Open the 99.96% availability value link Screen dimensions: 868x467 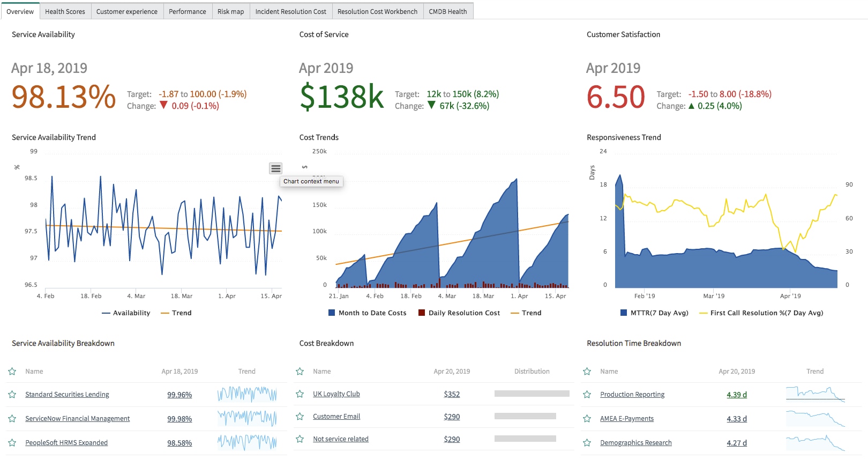click(x=179, y=395)
